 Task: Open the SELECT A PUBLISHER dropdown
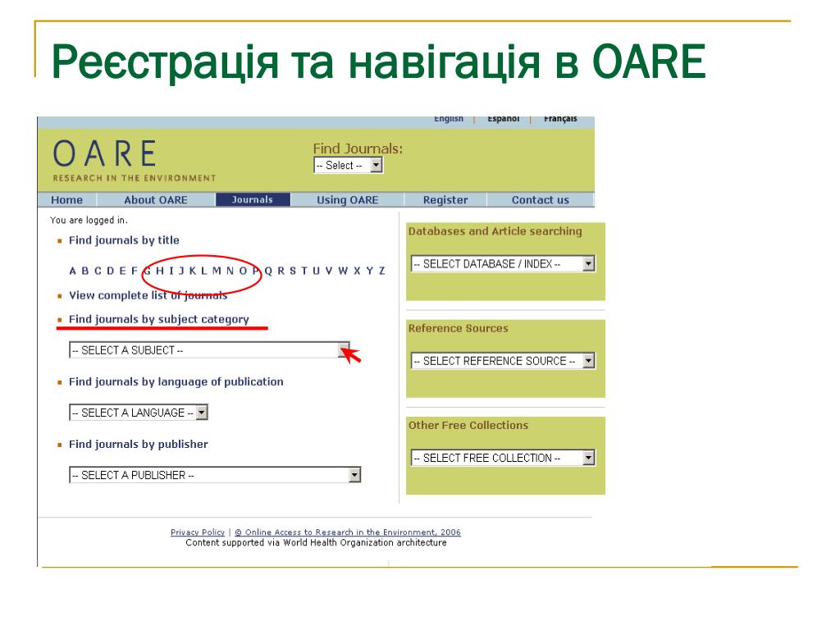point(215,475)
